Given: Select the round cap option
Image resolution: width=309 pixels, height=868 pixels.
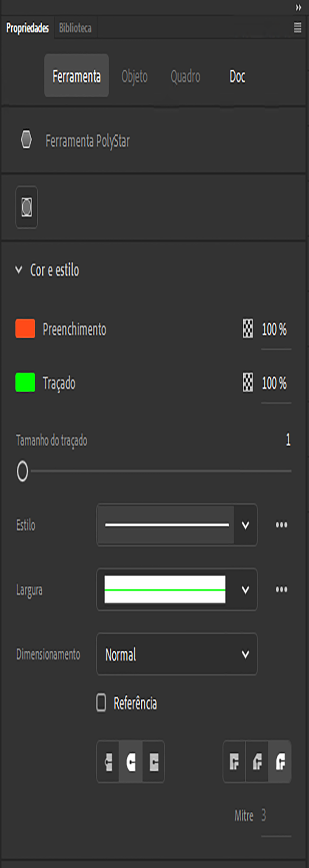Looking at the screenshot, I should pos(130,762).
